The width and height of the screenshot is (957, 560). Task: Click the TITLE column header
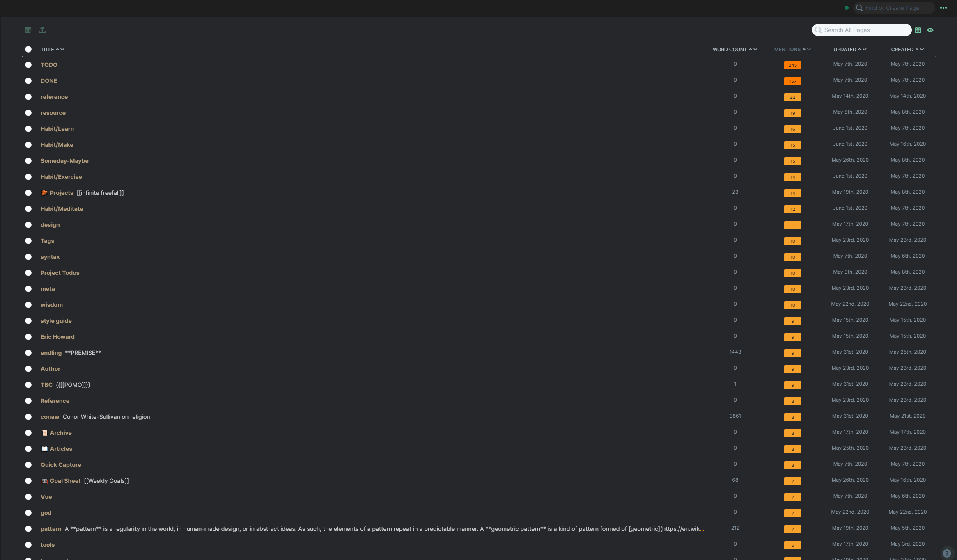pos(47,50)
